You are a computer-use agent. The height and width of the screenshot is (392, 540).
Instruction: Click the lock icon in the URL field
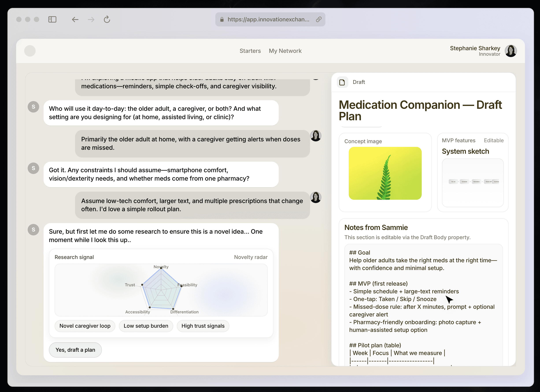coord(222,19)
